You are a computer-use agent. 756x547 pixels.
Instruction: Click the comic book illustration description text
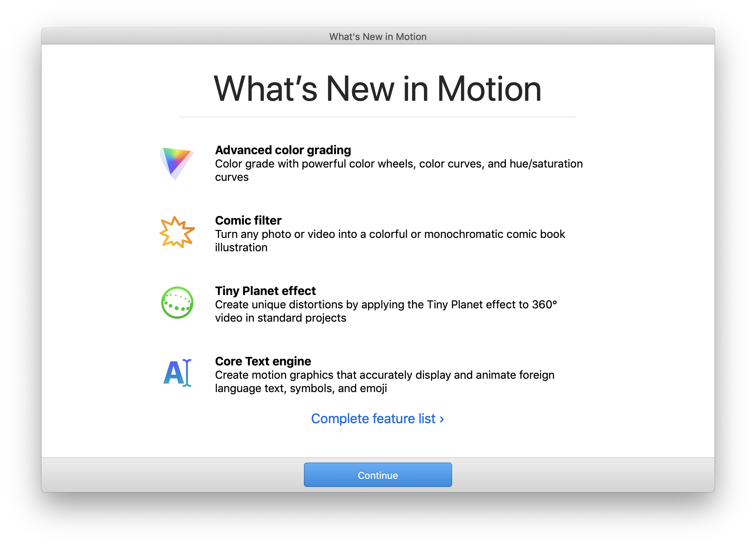pyautogui.click(x=390, y=234)
